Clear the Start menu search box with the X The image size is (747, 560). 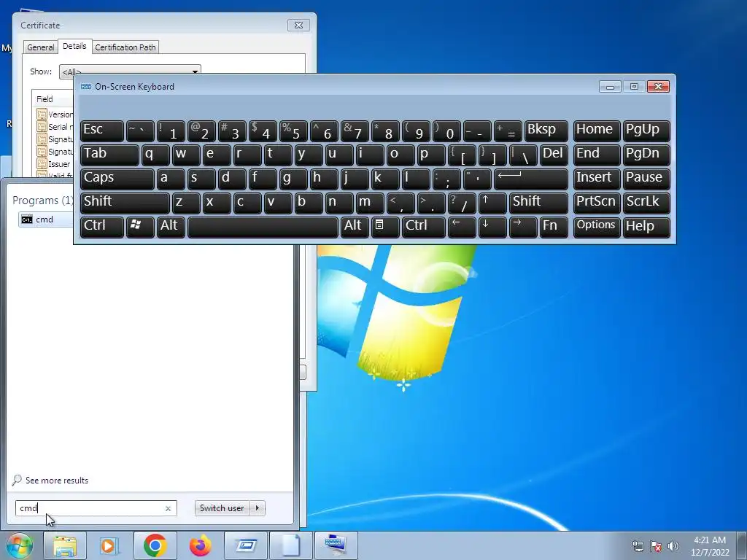(x=168, y=508)
